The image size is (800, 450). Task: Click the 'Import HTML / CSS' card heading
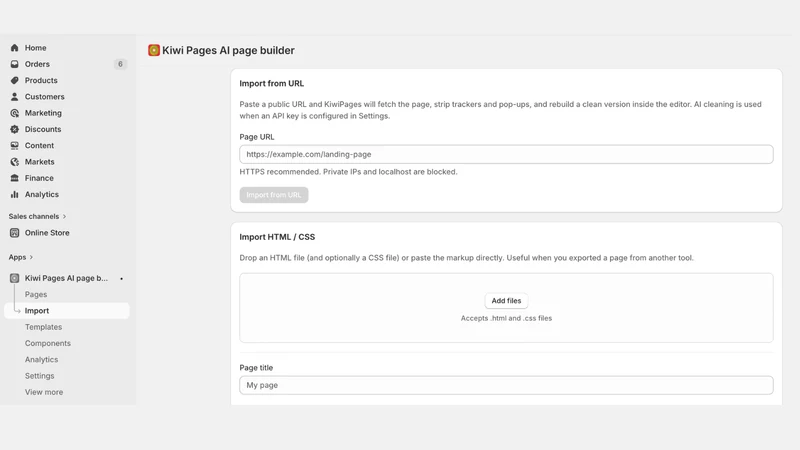(x=277, y=237)
